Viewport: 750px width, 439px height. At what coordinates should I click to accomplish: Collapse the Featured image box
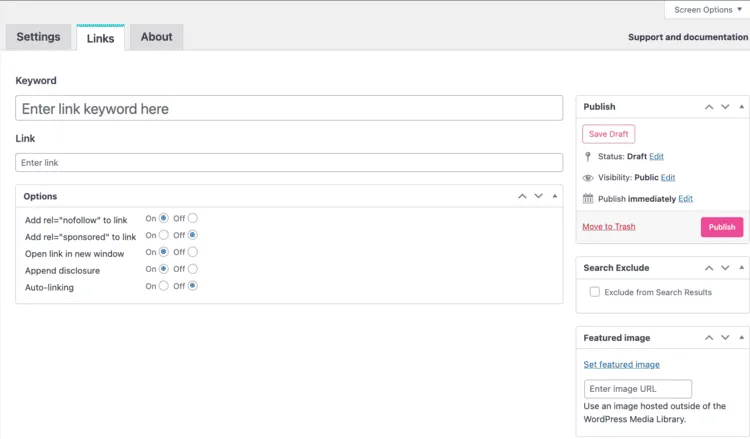pos(741,338)
